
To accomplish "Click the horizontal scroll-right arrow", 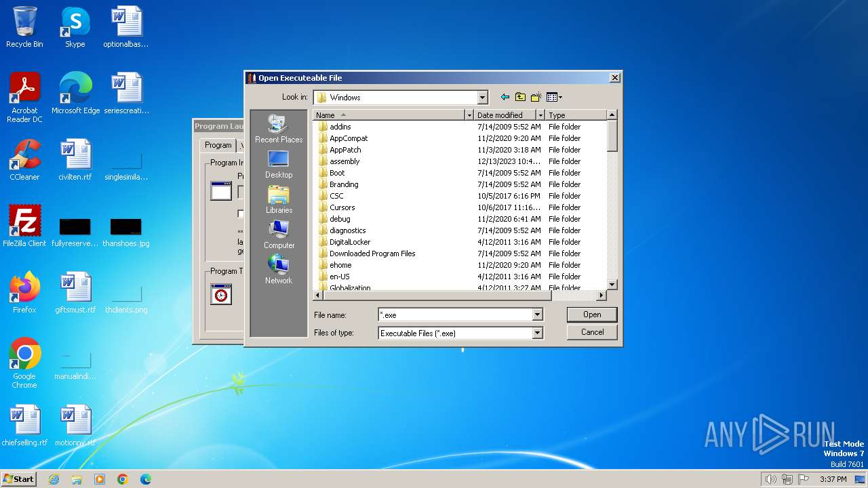I will [601, 296].
